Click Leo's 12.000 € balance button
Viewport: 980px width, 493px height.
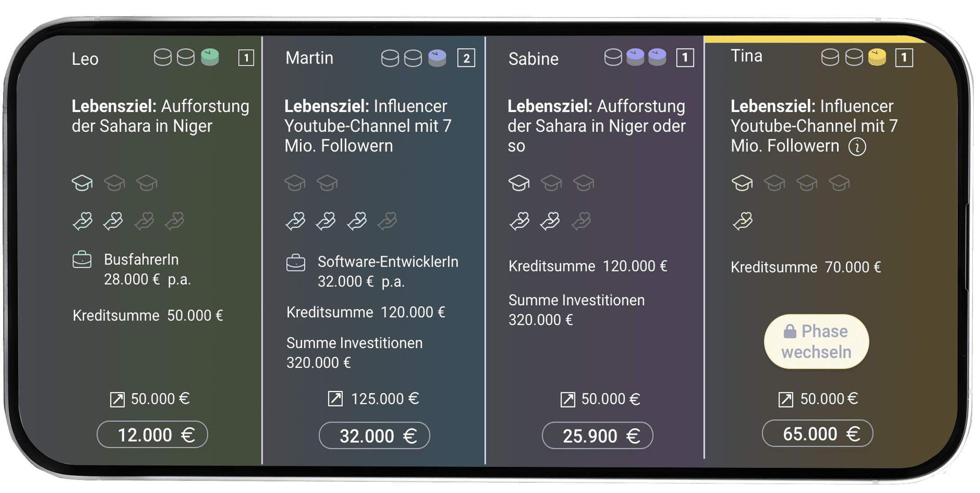(152, 434)
